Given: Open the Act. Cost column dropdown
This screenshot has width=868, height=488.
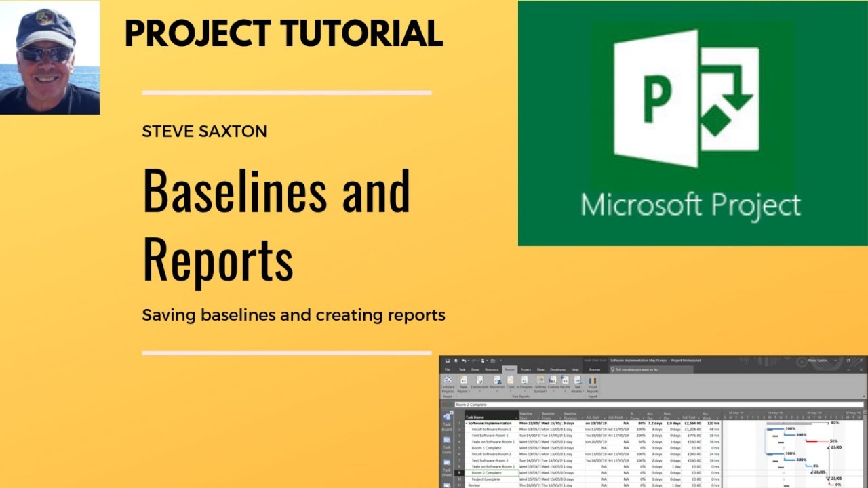Looking at the screenshot, I should coord(699,418).
